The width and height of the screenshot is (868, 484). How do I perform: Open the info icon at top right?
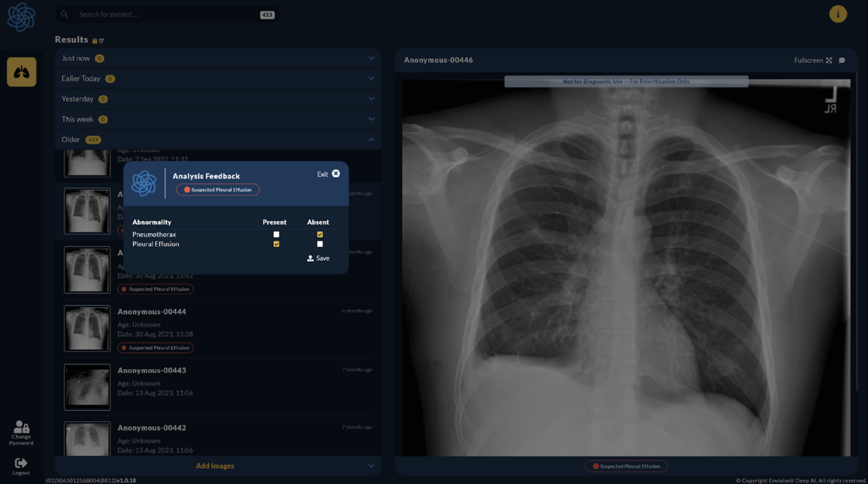838,13
